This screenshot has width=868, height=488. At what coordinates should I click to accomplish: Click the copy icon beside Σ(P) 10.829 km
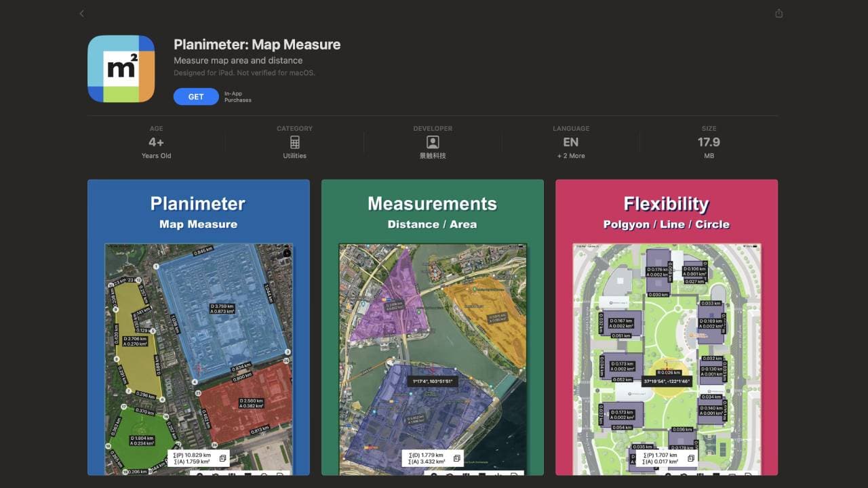(x=222, y=458)
